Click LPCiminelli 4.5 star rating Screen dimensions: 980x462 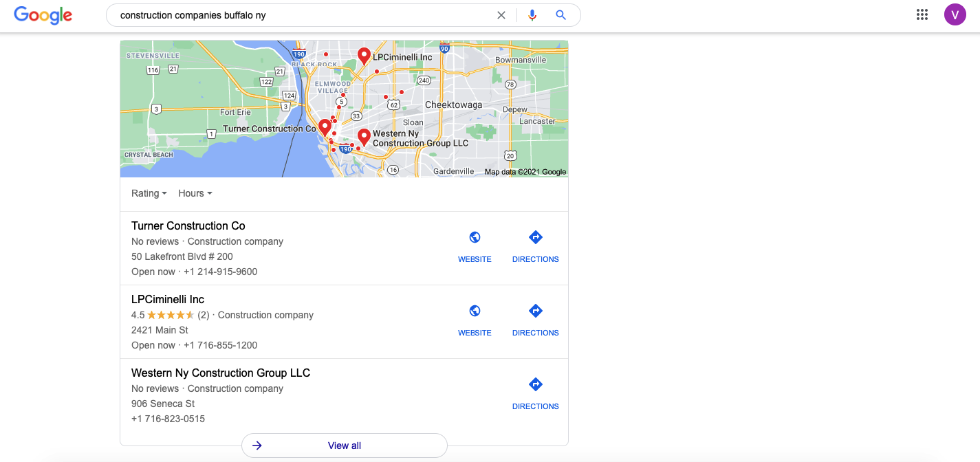click(x=170, y=315)
